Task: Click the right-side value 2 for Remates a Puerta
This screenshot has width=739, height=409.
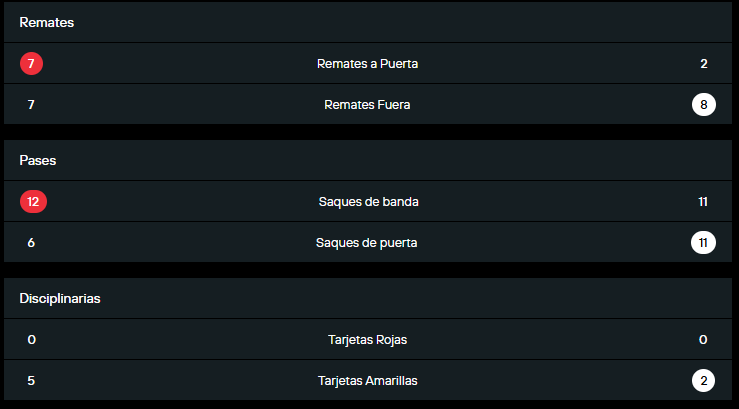Action: tap(704, 64)
